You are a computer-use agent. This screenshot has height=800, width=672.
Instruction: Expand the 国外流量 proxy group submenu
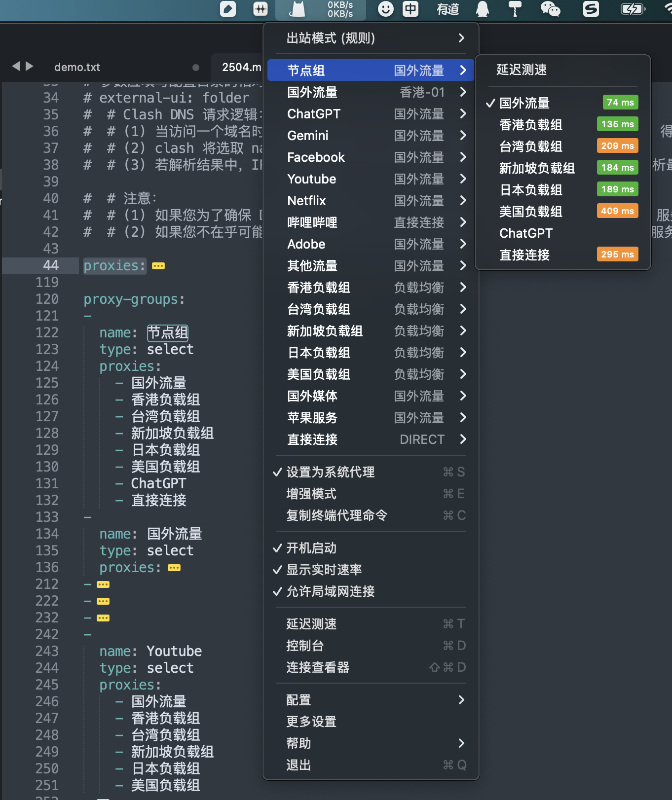click(x=371, y=92)
